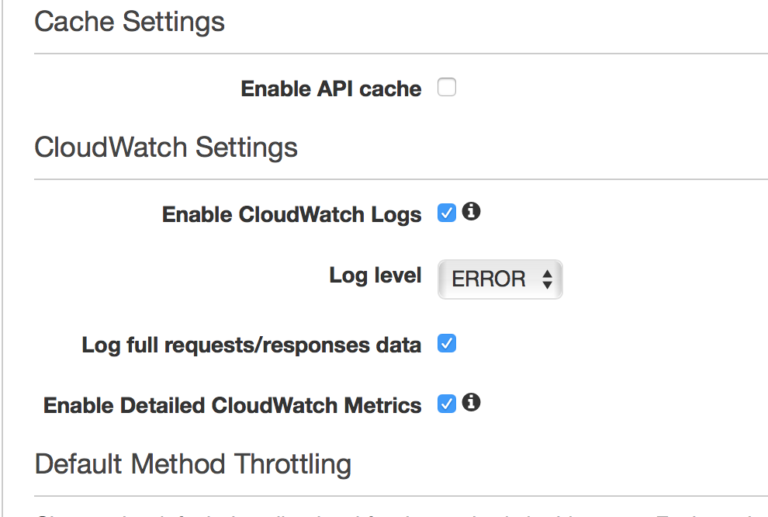Click the Enable API cache label
768x517 pixels.
tap(331, 89)
